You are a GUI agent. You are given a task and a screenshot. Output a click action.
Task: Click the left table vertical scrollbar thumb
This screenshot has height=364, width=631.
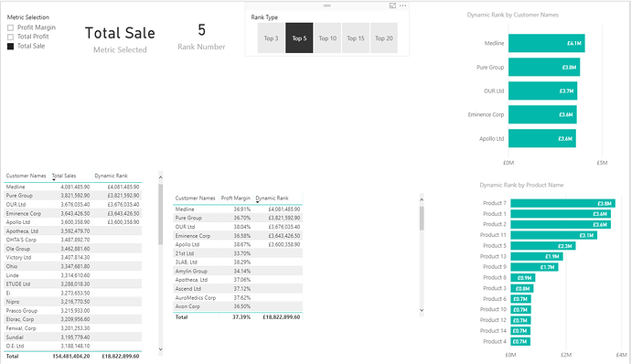[161, 214]
